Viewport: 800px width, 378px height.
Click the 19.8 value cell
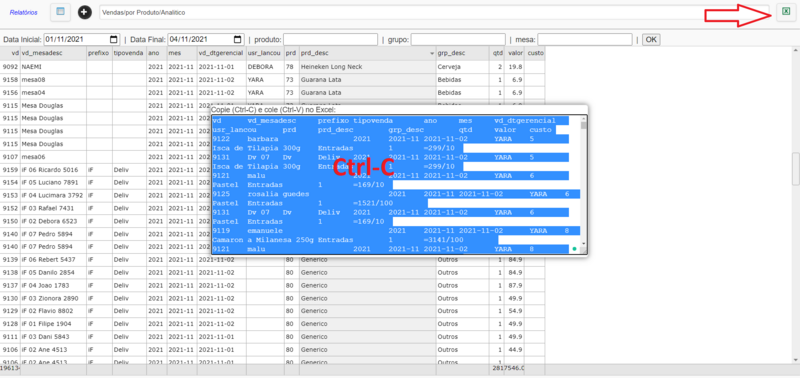click(x=515, y=67)
